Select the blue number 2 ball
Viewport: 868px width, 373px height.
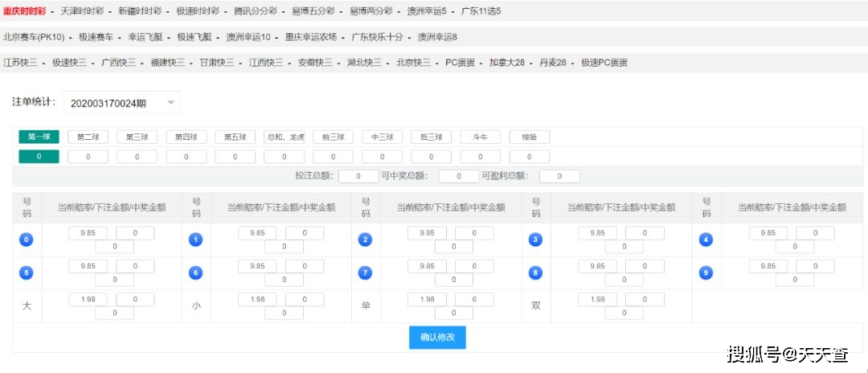pos(365,240)
